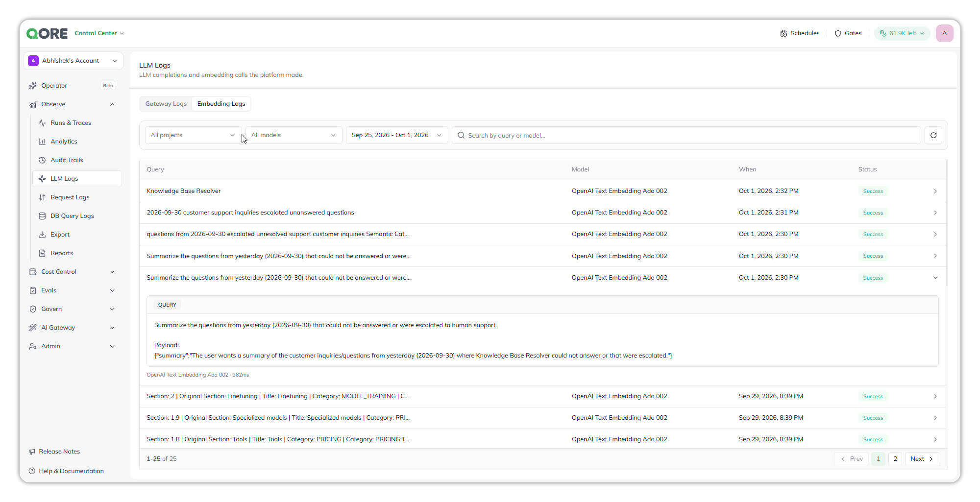Expand the AI Gateway section
Viewport: 980px width, 502px height.
(x=73, y=328)
